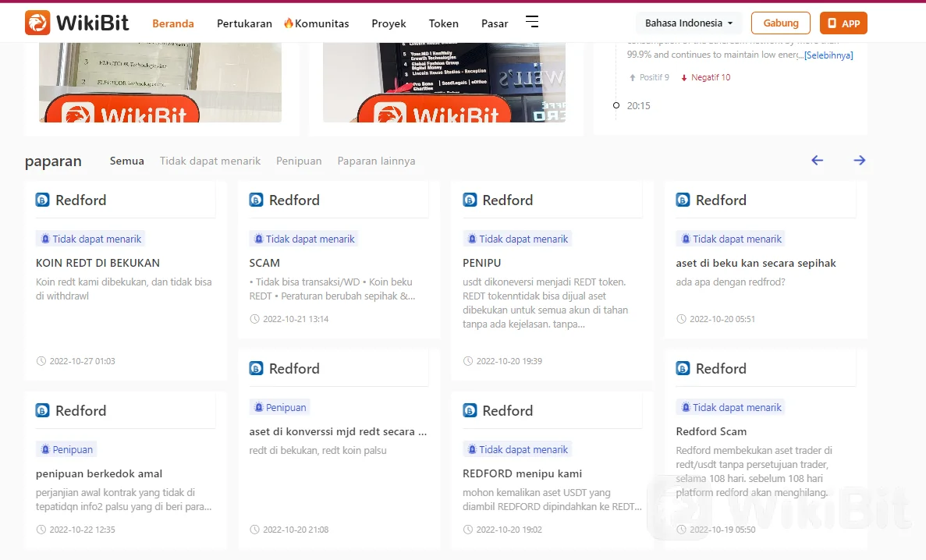Click the Gabung button

coord(781,23)
